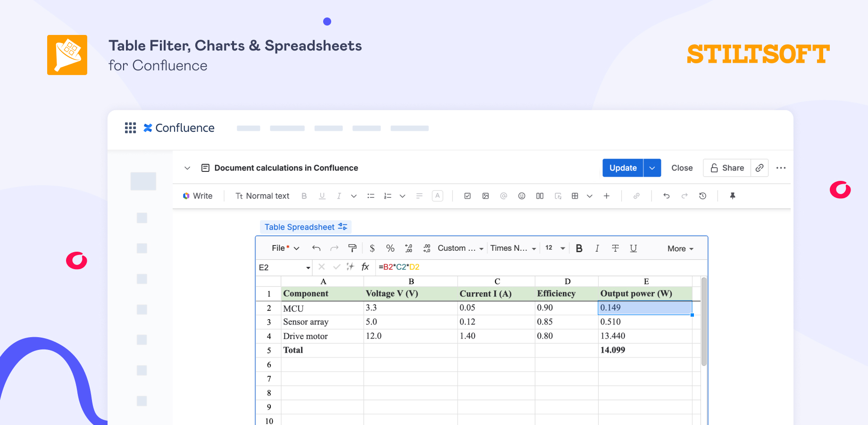
Task: Open the Times N... font dropdown
Action: click(513, 248)
